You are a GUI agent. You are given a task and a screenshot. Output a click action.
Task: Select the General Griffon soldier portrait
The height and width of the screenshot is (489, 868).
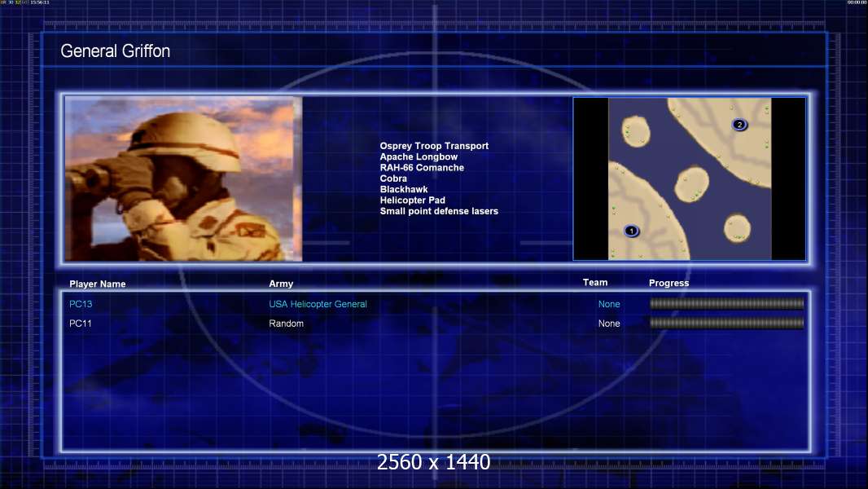pos(183,178)
